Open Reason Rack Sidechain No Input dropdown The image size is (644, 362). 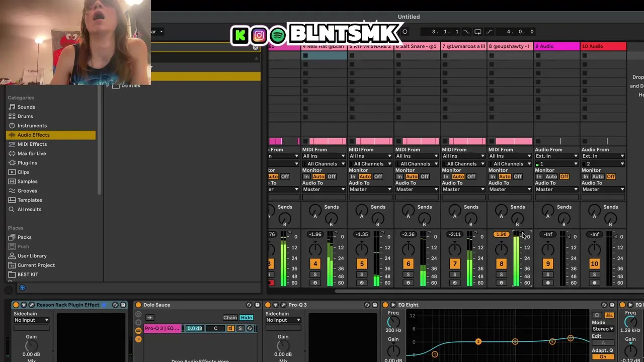pyautogui.click(x=31, y=320)
